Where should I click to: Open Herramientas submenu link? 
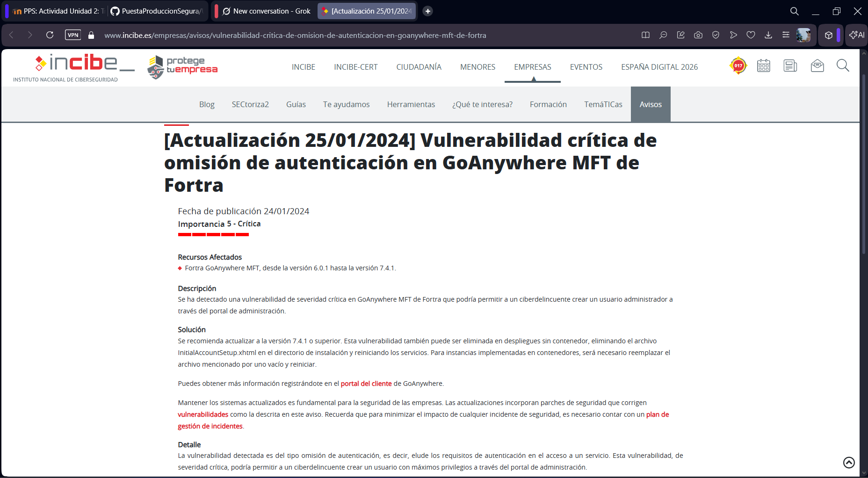point(411,104)
